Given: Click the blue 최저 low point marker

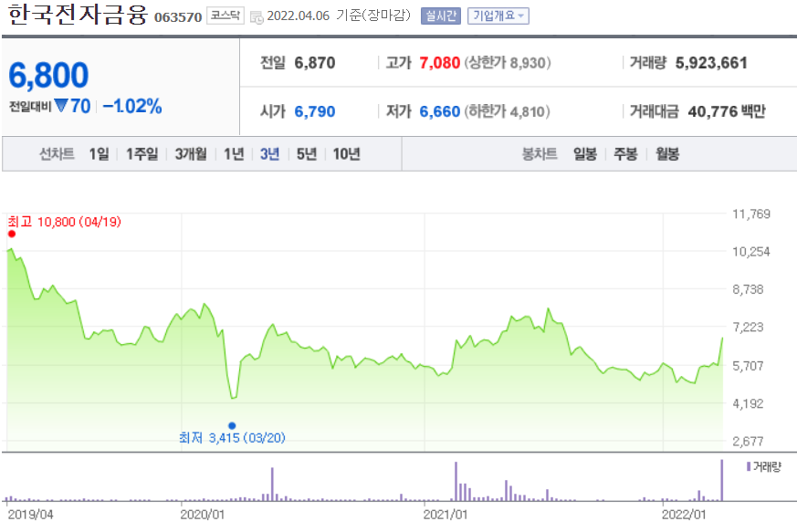Looking at the screenshot, I should (x=232, y=425).
